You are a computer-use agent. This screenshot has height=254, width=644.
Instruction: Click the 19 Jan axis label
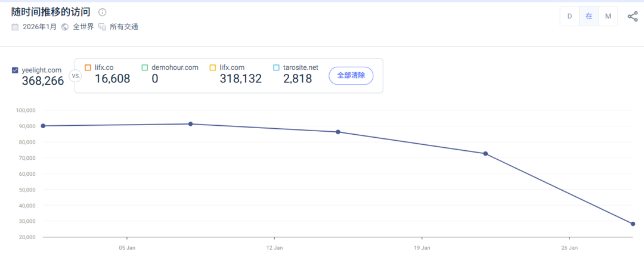pos(422,248)
